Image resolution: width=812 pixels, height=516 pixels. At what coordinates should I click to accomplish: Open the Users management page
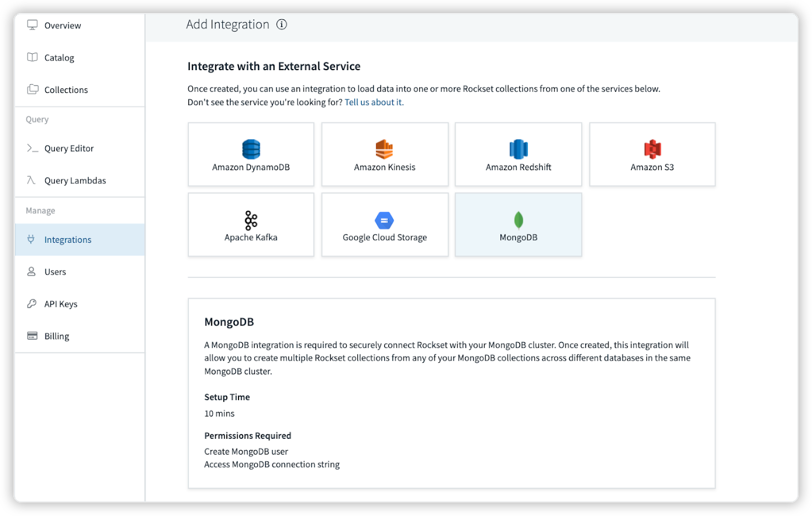coord(55,272)
